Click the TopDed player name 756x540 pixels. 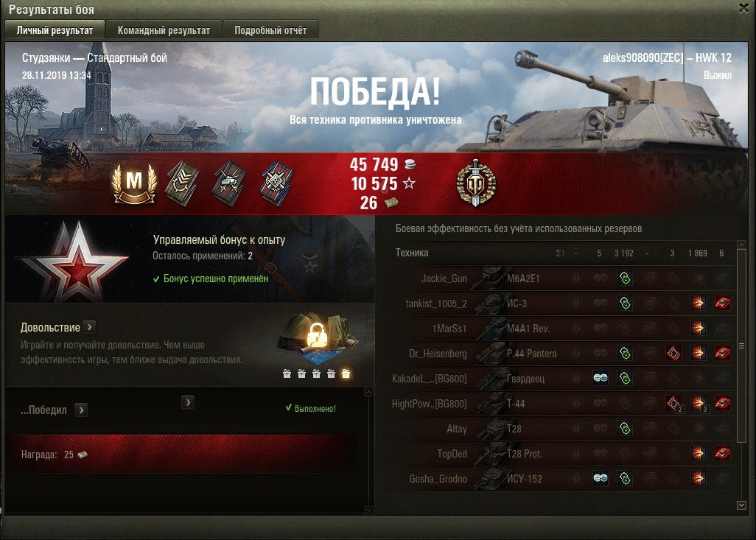click(x=452, y=454)
